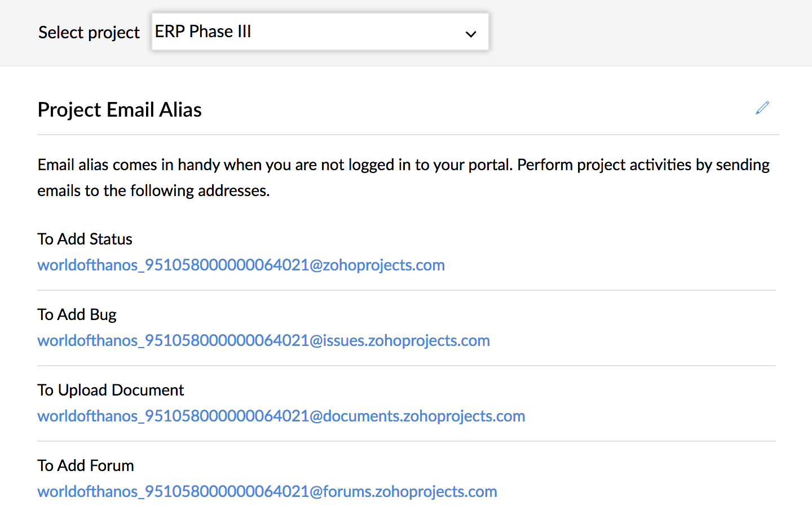Screen dimensions: 812x515
Task: Click the forums.zohoprojects.com email link
Action: pos(267,491)
